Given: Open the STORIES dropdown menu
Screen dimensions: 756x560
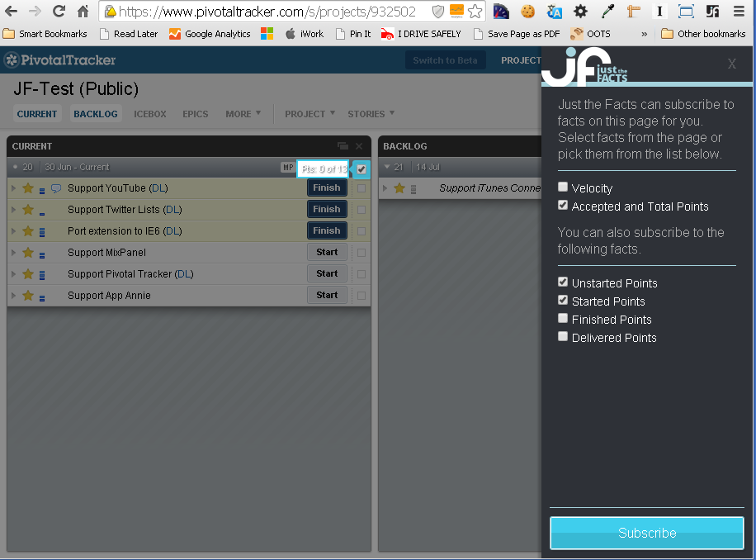Looking at the screenshot, I should tap(371, 114).
